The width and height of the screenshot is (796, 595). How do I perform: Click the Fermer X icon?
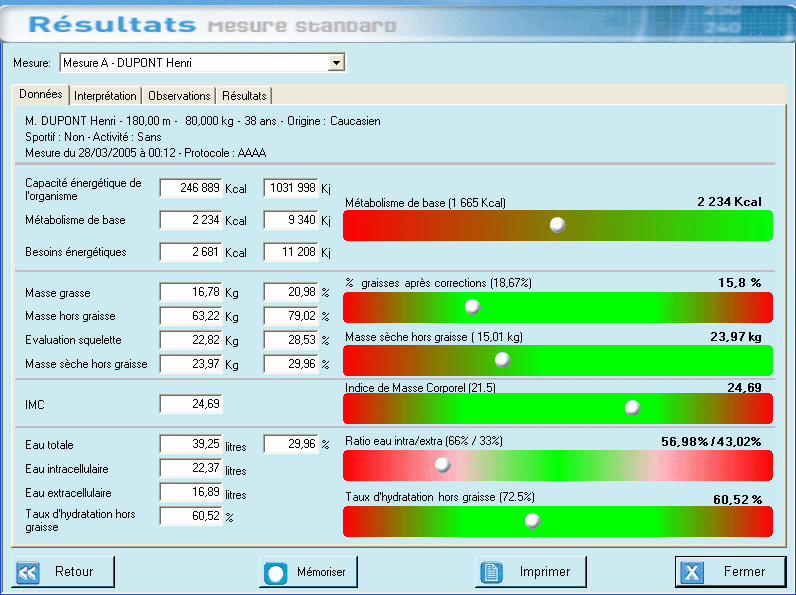(x=692, y=572)
